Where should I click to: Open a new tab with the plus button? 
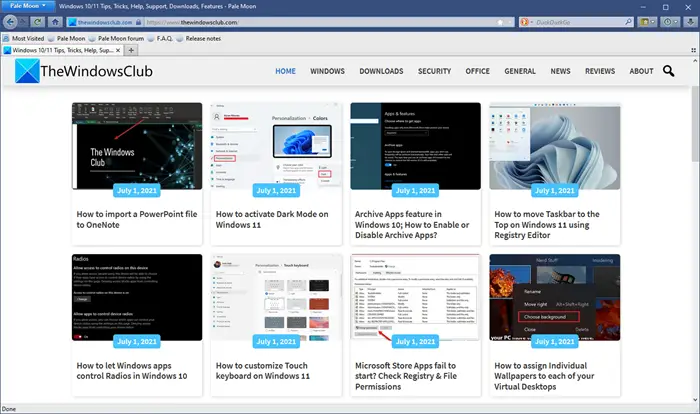131,50
